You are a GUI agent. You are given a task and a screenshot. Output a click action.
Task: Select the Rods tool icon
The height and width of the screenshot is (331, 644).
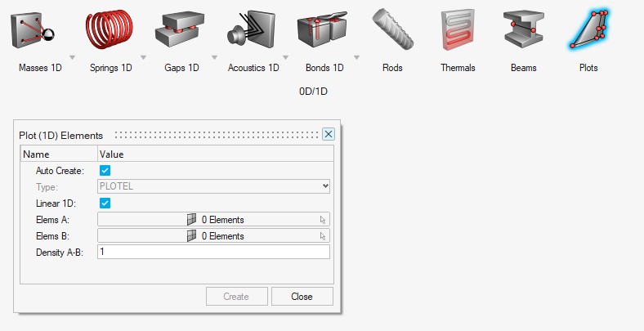coord(392,29)
